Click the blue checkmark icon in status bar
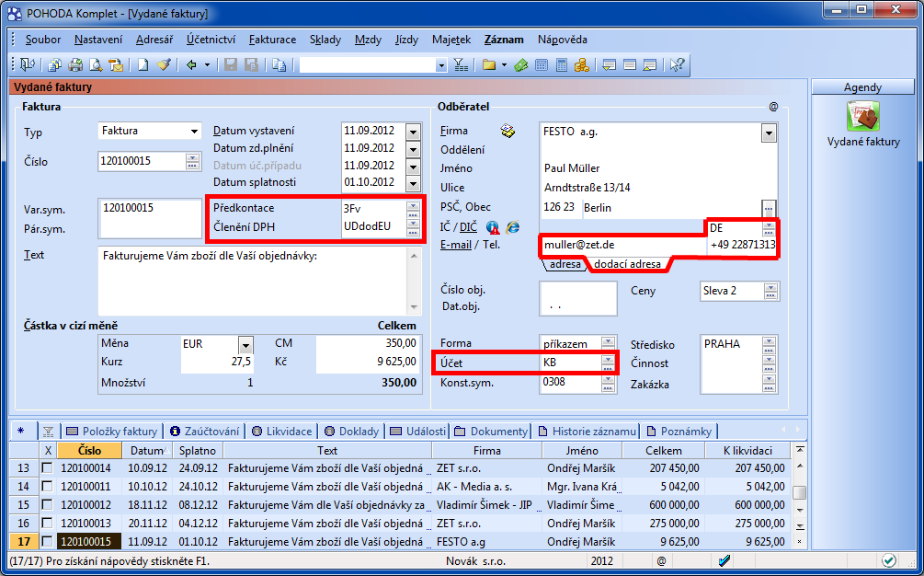 pos(725,560)
